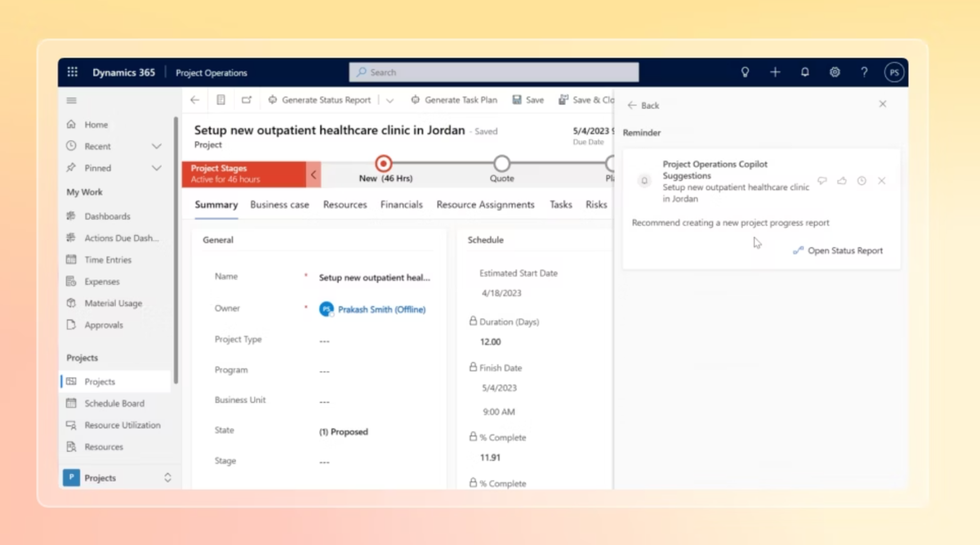980x545 pixels.
Task: Expand the Pinned section chevron
Action: [157, 168]
